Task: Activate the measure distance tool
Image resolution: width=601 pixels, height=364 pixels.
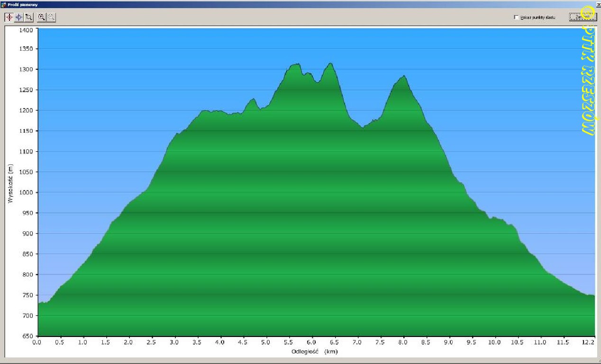Action: pyautogui.click(x=28, y=17)
